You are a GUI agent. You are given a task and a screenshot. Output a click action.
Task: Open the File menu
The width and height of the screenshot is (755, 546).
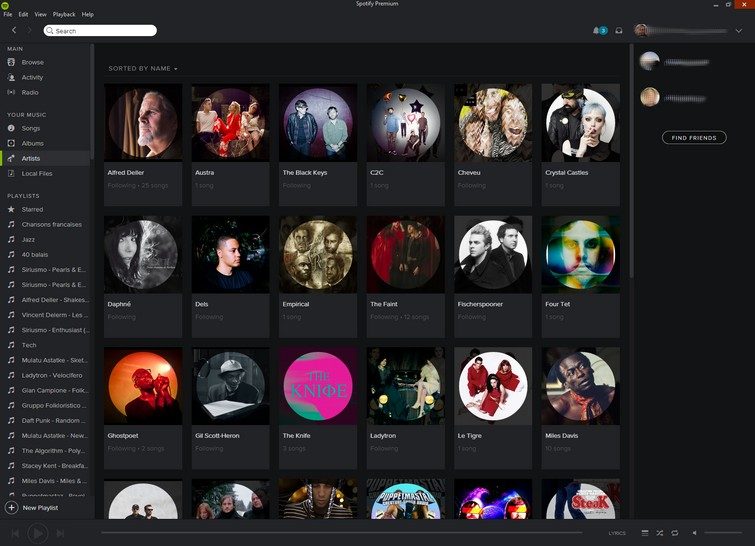click(x=8, y=14)
